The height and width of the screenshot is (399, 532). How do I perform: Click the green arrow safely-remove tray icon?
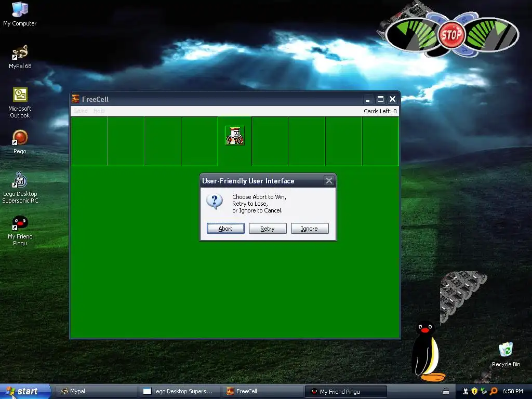[484, 391]
